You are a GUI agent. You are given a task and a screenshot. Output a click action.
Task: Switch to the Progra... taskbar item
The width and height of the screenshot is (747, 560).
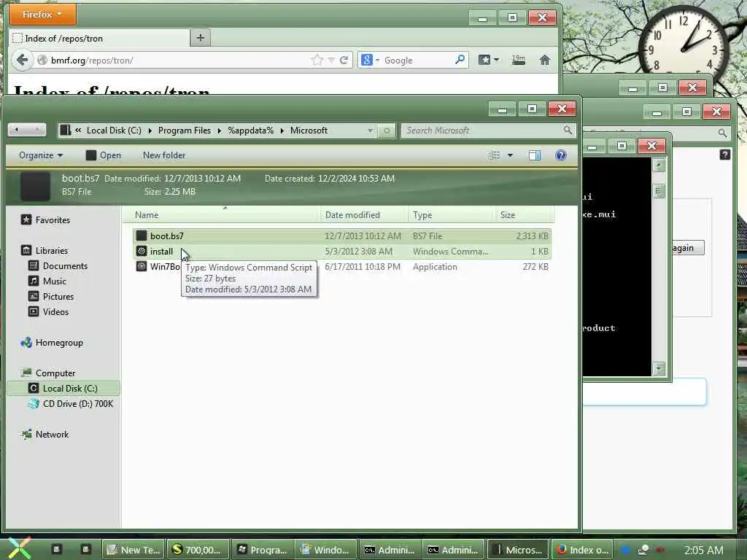pos(263,550)
